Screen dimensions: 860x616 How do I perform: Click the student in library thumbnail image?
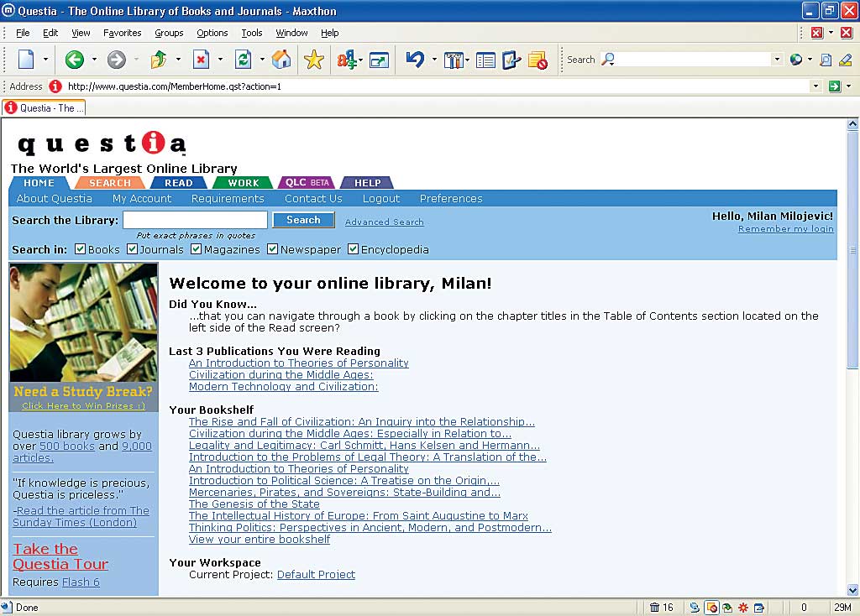click(x=83, y=322)
